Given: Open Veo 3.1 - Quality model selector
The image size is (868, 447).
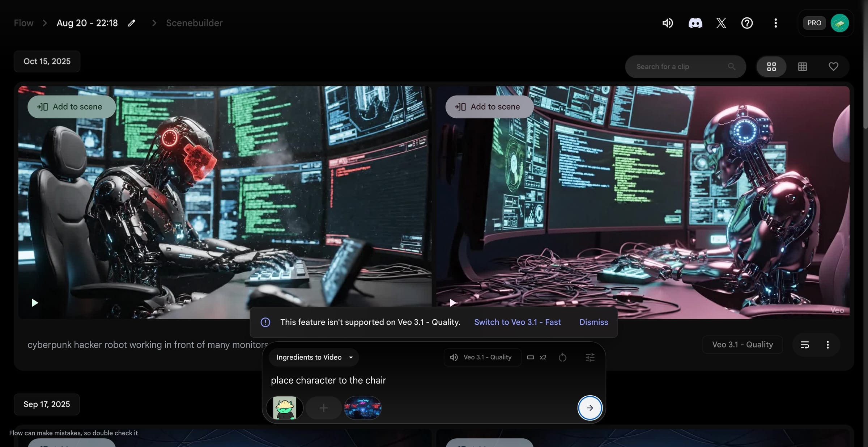Looking at the screenshot, I should pos(482,358).
